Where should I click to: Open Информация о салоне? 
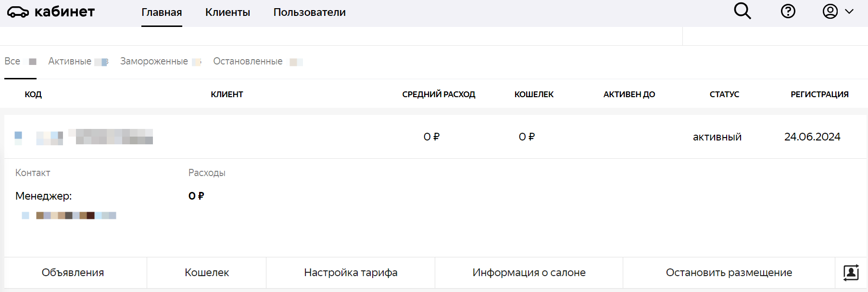(x=529, y=273)
